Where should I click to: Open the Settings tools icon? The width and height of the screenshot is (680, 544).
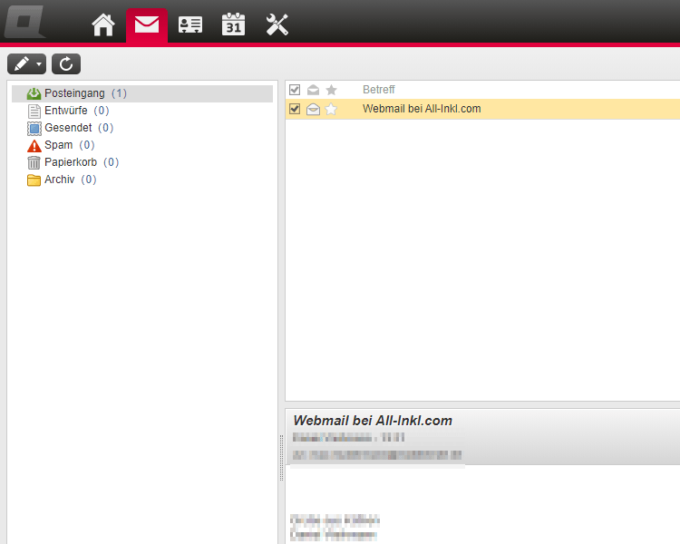click(x=277, y=25)
